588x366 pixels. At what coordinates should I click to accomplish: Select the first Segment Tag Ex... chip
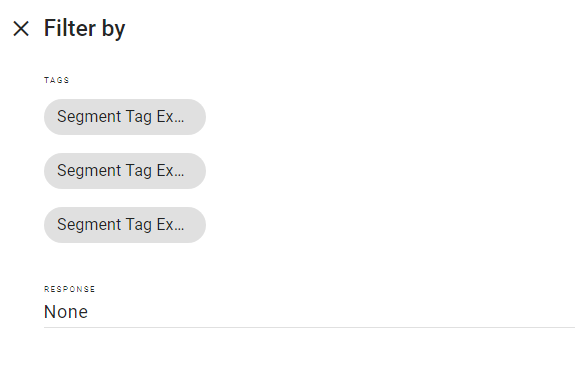point(125,117)
